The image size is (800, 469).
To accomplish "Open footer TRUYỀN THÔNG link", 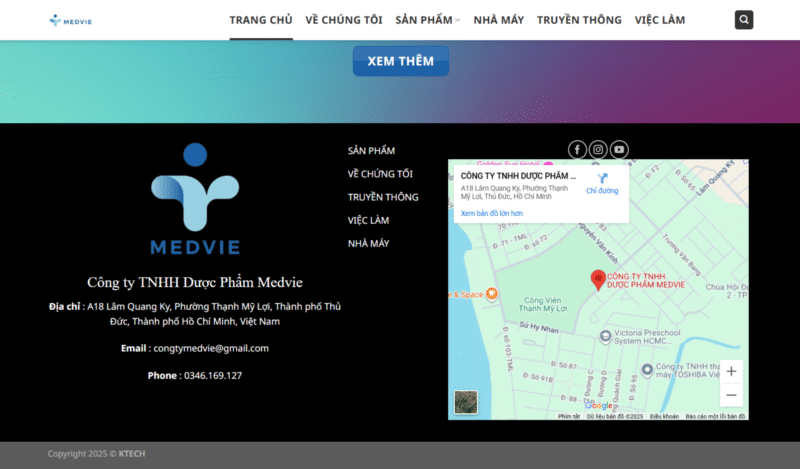I will (383, 197).
